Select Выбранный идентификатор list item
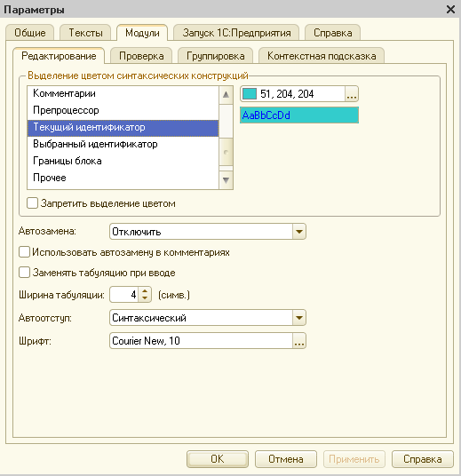The height and width of the screenshot is (476, 461). pos(123,144)
